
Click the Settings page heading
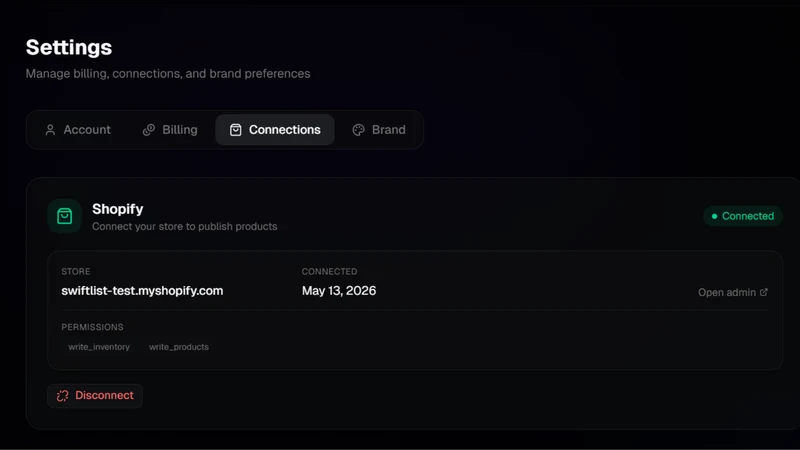(69, 47)
